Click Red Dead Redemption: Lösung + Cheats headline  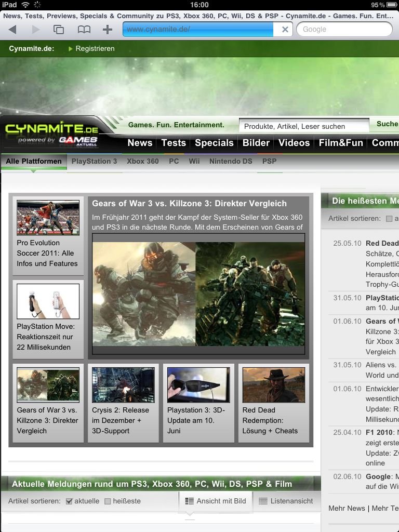point(270,420)
